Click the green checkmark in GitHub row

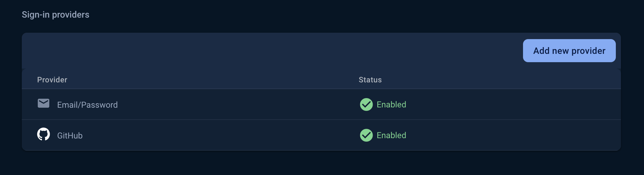click(x=366, y=135)
